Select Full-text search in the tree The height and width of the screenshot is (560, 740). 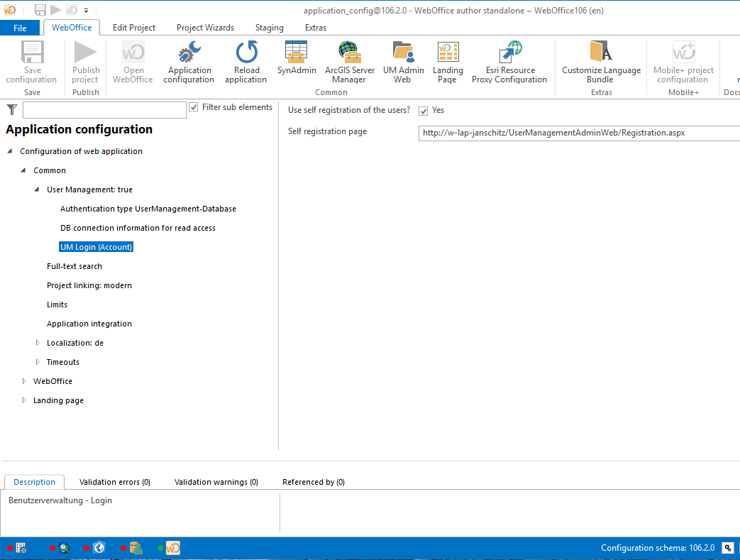pyautogui.click(x=74, y=266)
